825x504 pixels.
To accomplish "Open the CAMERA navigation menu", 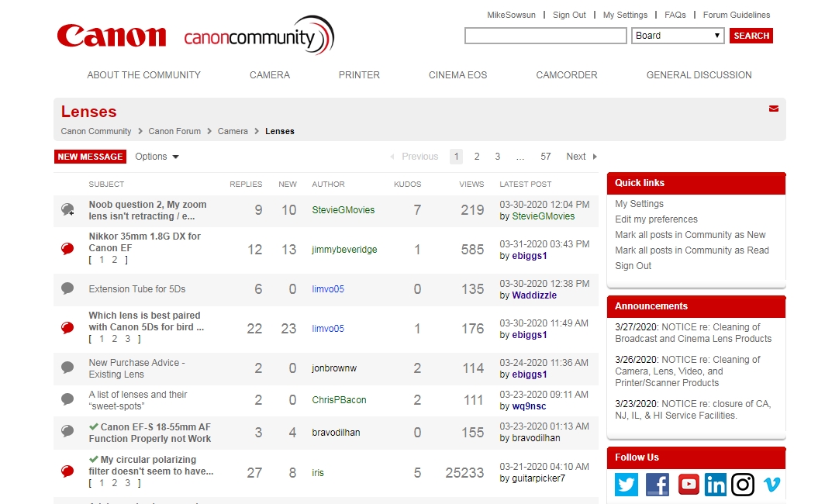I will coord(269,75).
